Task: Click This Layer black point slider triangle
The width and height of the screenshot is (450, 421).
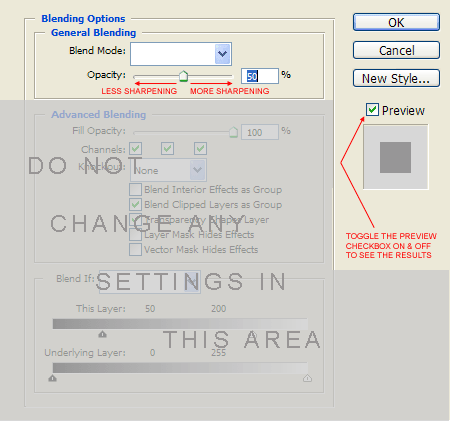Action: [x=102, y=334]
